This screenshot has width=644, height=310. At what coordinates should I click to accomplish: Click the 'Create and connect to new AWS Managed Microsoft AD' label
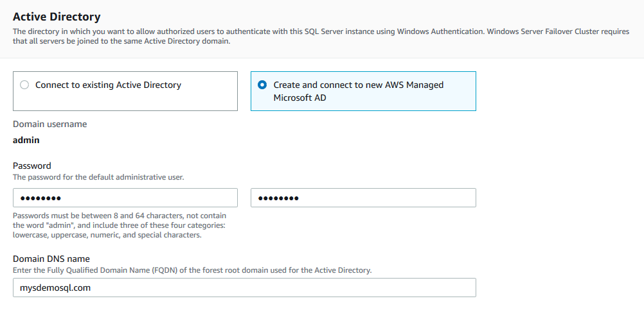358,90
